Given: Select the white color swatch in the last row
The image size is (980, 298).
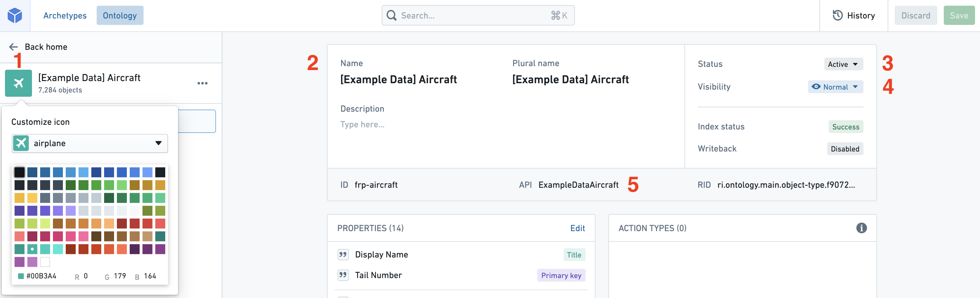Looking at the screenshot, I should (x=45, y=262).
